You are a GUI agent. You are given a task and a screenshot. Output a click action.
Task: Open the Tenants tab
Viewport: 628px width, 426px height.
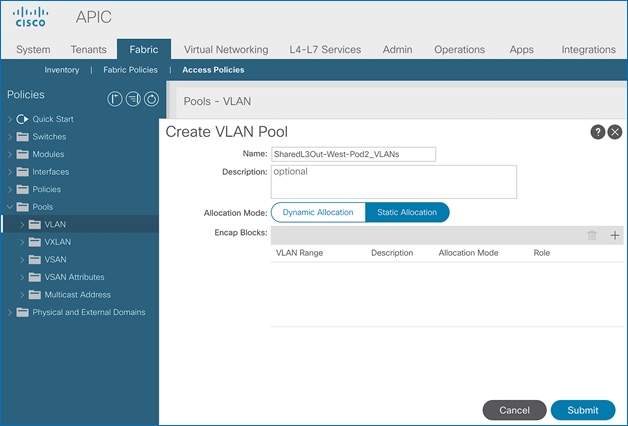point(89,49)
